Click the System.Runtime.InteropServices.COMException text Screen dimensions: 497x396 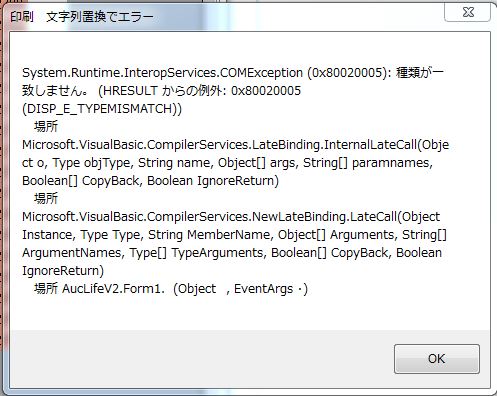162,73
